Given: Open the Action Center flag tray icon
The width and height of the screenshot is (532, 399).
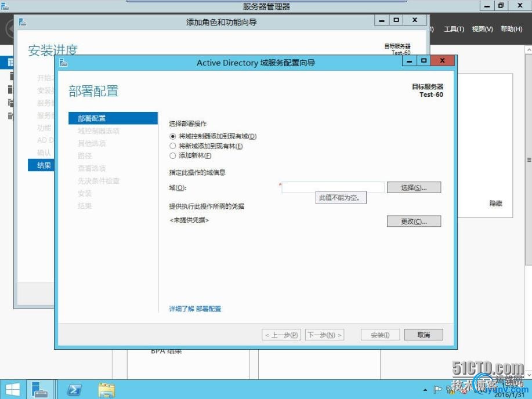Looking at the screenshot, I should click(437, 390).
